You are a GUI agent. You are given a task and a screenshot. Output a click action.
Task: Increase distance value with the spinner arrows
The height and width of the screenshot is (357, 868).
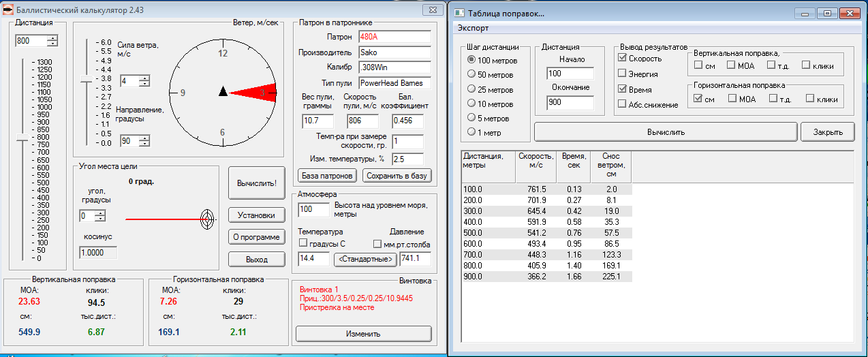click(52, 37)
